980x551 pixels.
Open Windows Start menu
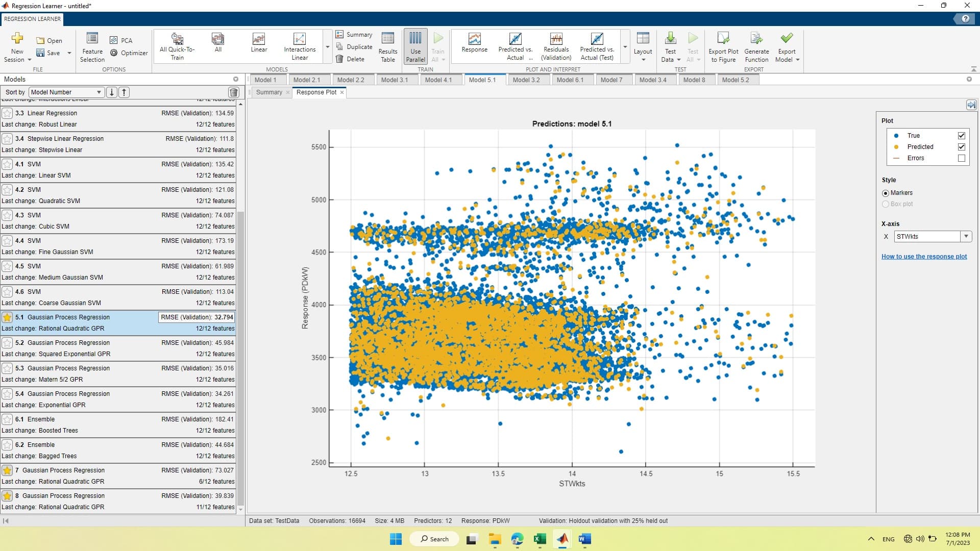[x=396, y=539]
